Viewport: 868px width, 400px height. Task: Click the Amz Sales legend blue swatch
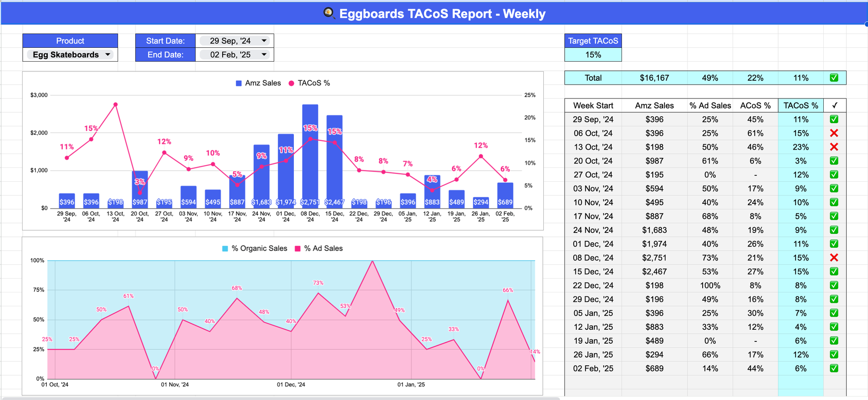pyautogui.click(x=239, y=83)
